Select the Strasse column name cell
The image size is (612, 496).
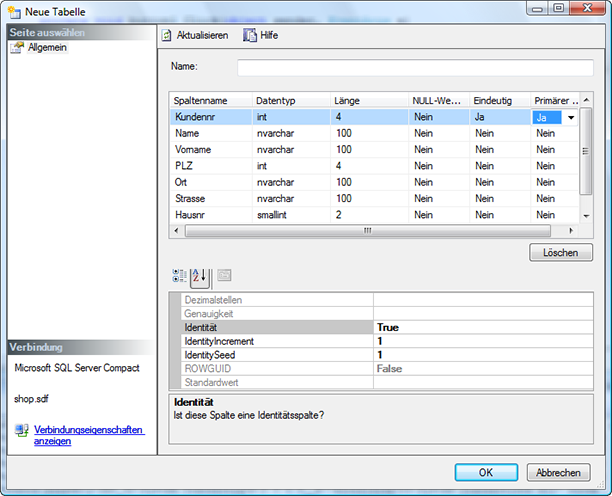point(211,199)
